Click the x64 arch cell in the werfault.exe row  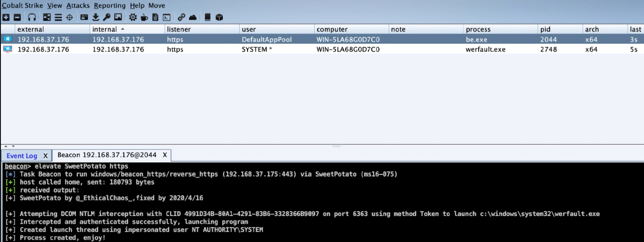pyautogui.click(x=605, y=49)
